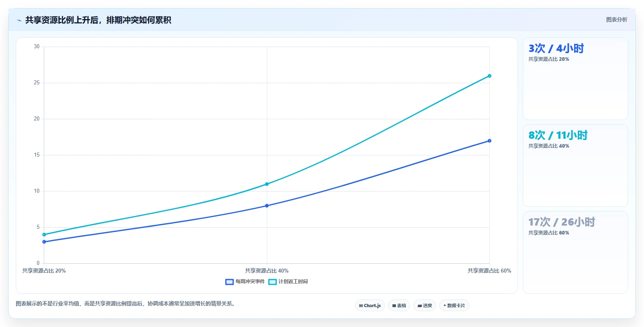Click the 8次 / 11小时 card value
The height and width of the screenshot is (327, 644).
pos(558,136)
